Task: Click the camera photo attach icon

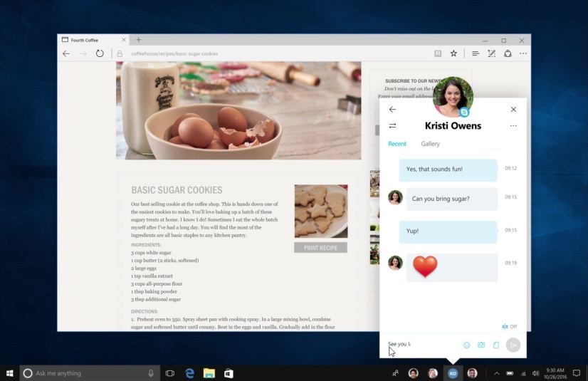Action: click(481, 345)
